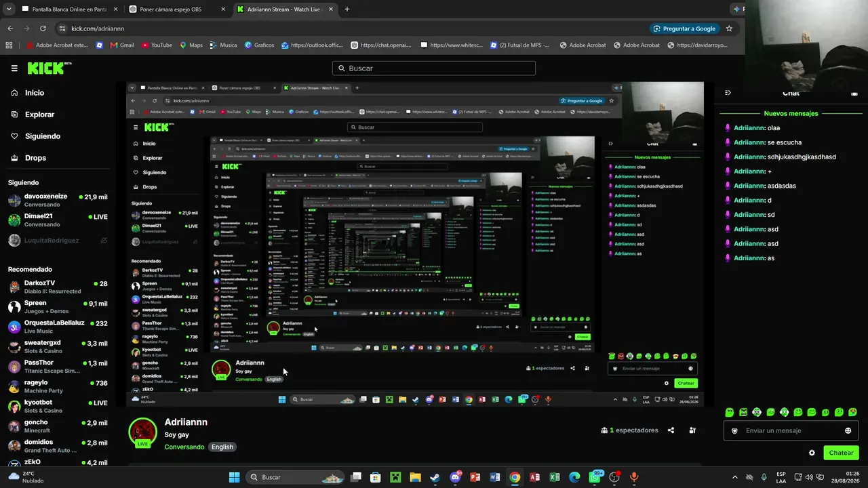The height and width of the screenshot is (488, 868).
Task: Open goncho Minecraft channel
Action: tap(58, 426)
